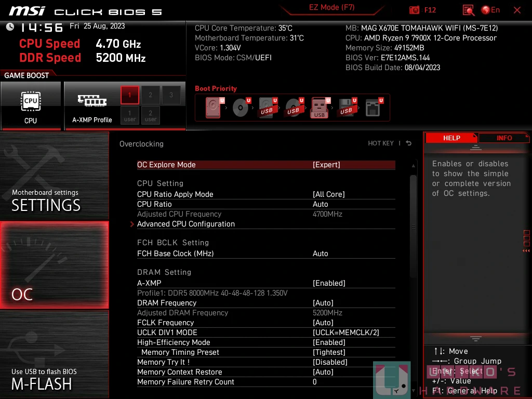532x399 pixels.
Task: Select the optical disc boot priority icon
Action: pyautogui.click(x=241, y=108)
